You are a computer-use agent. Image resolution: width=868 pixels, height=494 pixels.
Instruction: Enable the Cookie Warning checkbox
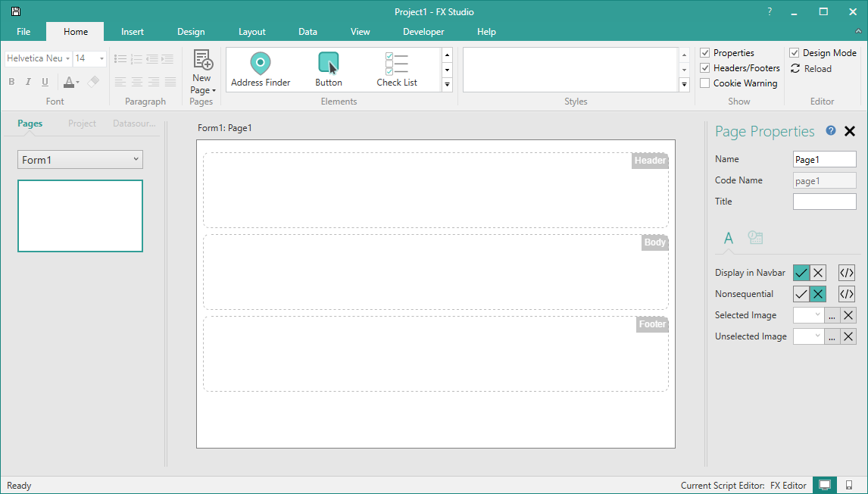[705, 83]
